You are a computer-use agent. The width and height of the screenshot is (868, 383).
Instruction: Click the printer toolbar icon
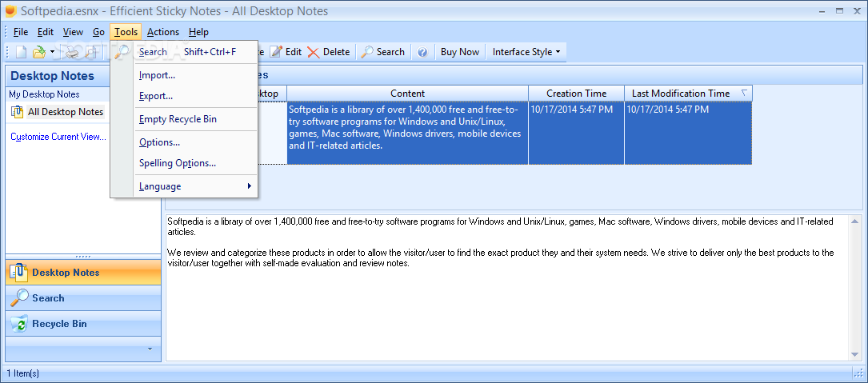(x=73, y=52)
